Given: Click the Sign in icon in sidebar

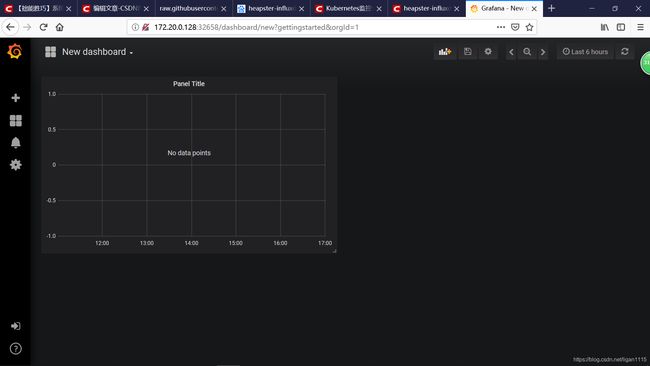Looking at the screenshot, I should click(16, 326).
